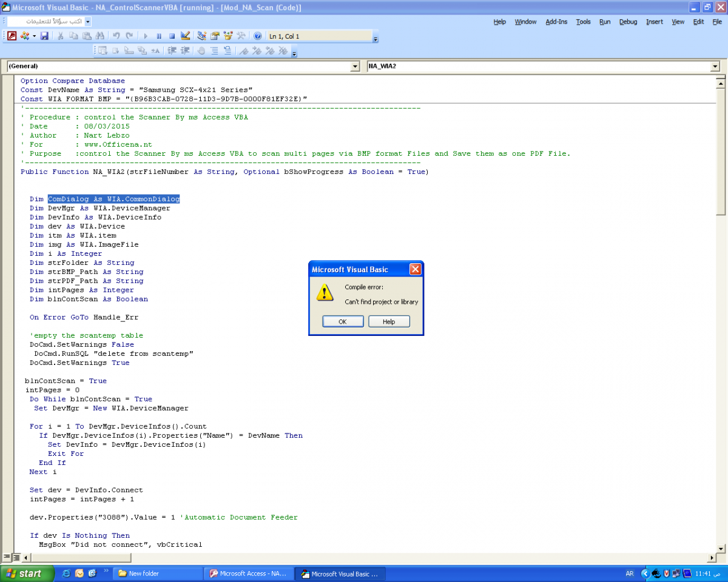Click the Indent icon on Edit toolbar
The height and width of the screenshot is (582, 728).
[172, 51]
